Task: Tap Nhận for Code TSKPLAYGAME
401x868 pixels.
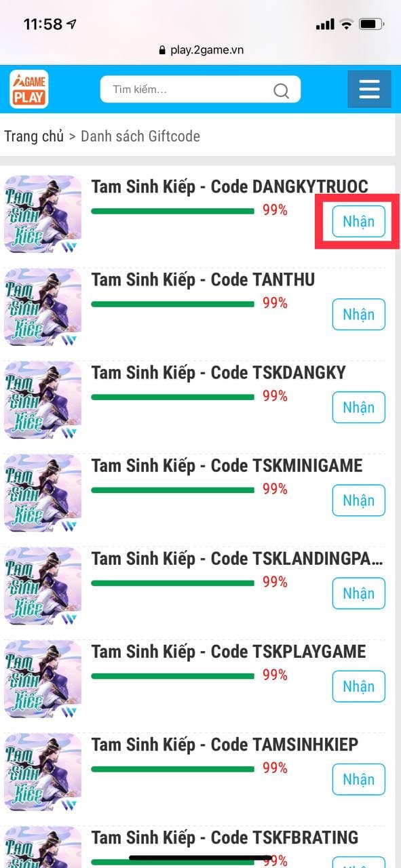Action: pos(358,686)
